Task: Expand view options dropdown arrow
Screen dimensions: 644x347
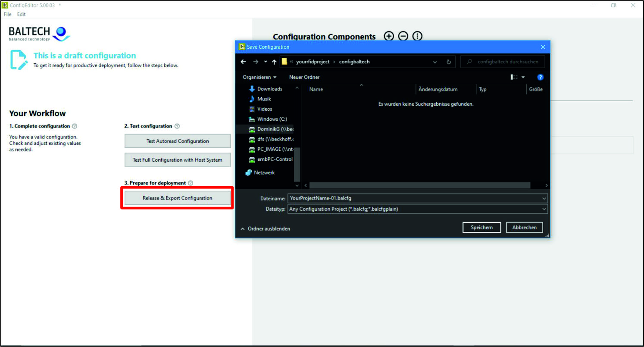Action: (x=523, y=77)
